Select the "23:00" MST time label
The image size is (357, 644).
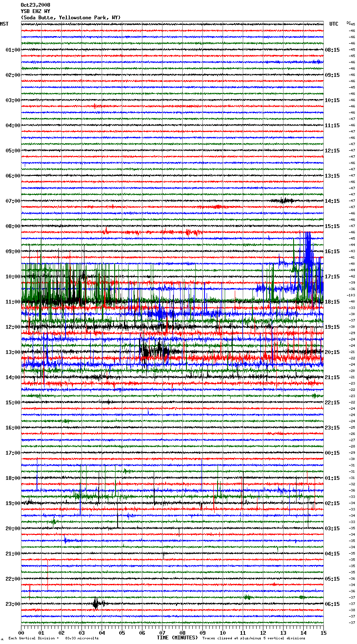[x=13, y=604]
